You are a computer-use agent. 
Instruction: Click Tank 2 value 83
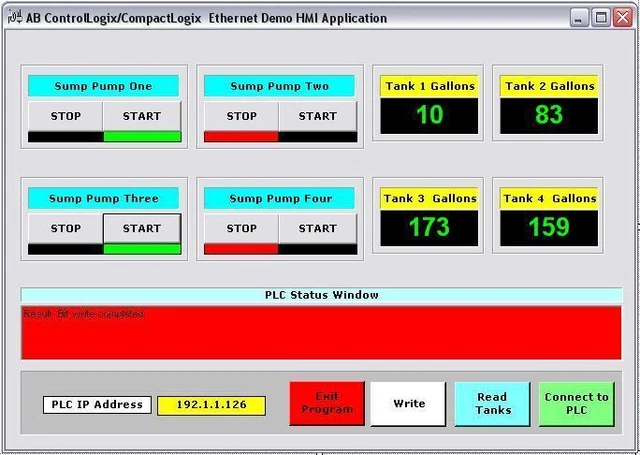(x=549, y=115)
